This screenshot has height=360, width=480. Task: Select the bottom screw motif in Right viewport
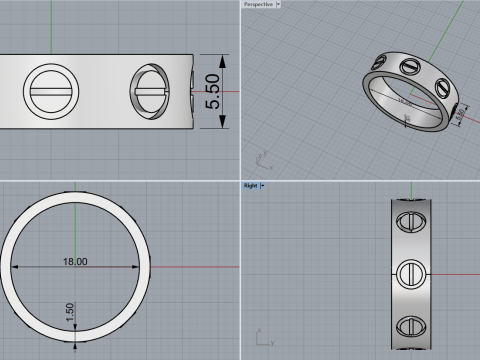tap(411, 326)
